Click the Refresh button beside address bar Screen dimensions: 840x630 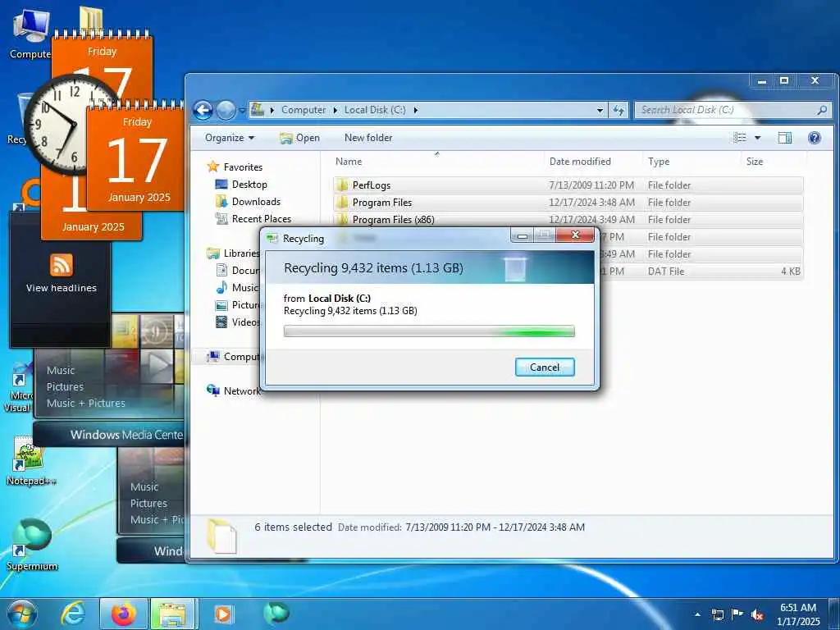tap(619, 111)
